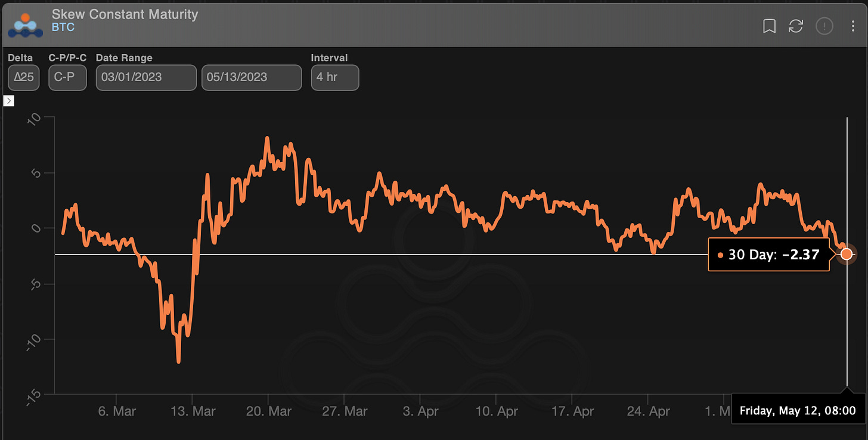Screen dimensions: 868x440
Task: Click the orange data point at May 12
Action: [847, 255]
